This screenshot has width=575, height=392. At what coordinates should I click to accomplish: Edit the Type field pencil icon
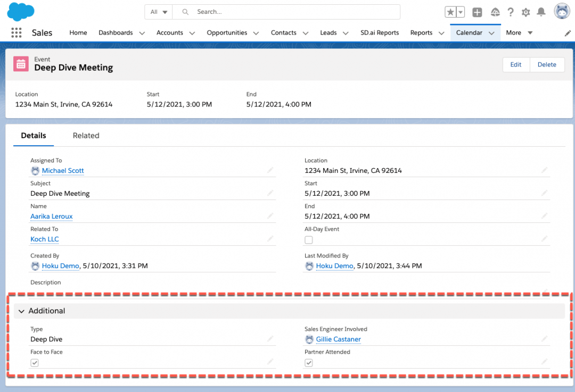click(270, 338)
